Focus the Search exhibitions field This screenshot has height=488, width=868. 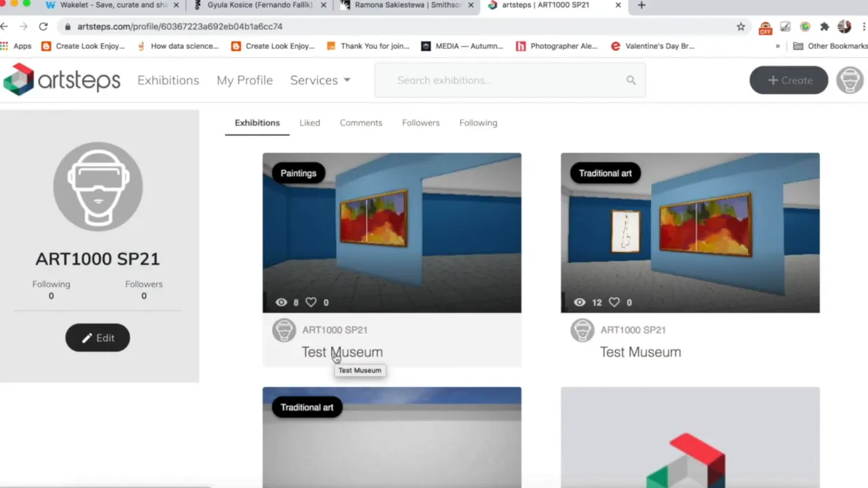(510, 80)
